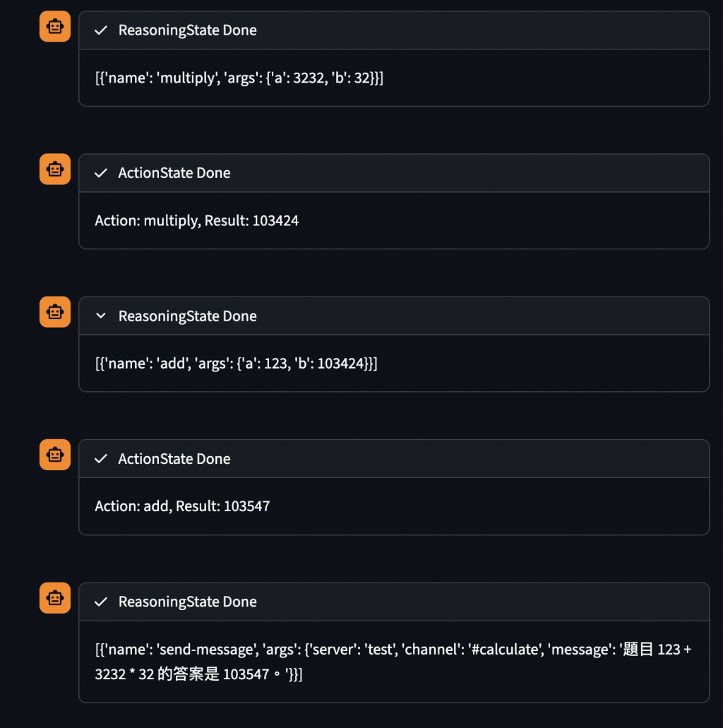Click the send-message args text for #calculate channel
Screen dimensions: 723x728
[393, 662]
